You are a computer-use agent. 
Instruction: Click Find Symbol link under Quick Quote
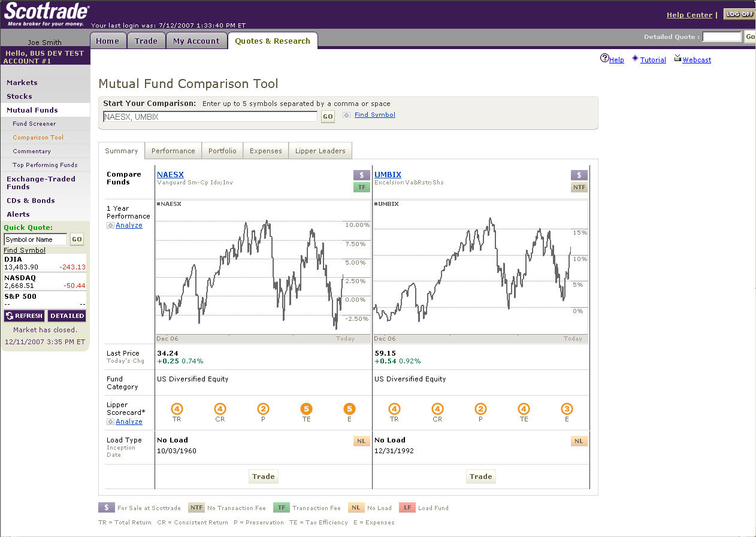(x=25, y=250)
